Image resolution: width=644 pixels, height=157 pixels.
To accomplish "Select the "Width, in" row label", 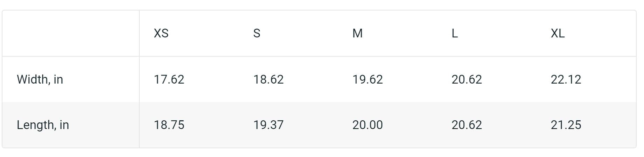I will (40, 79).
